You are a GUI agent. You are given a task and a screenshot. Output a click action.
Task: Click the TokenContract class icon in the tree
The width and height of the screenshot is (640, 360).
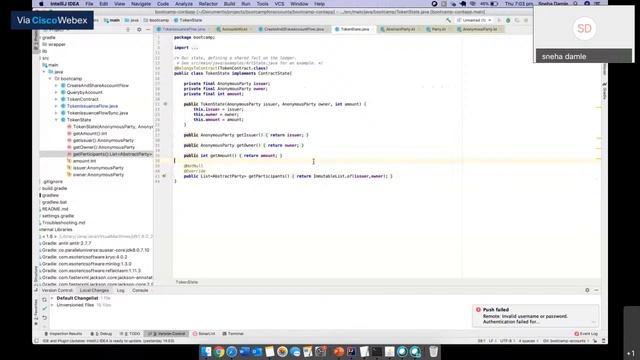point(63,99)
